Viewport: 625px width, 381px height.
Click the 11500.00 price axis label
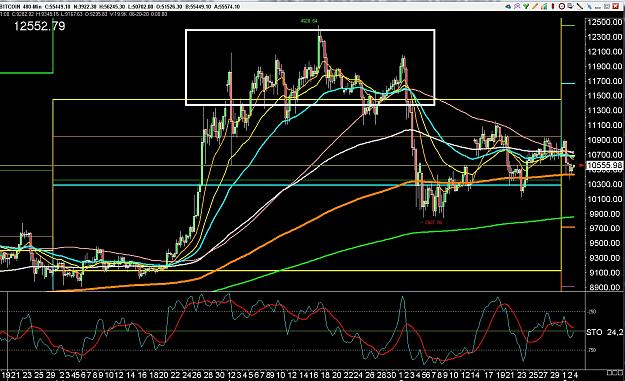605,96
